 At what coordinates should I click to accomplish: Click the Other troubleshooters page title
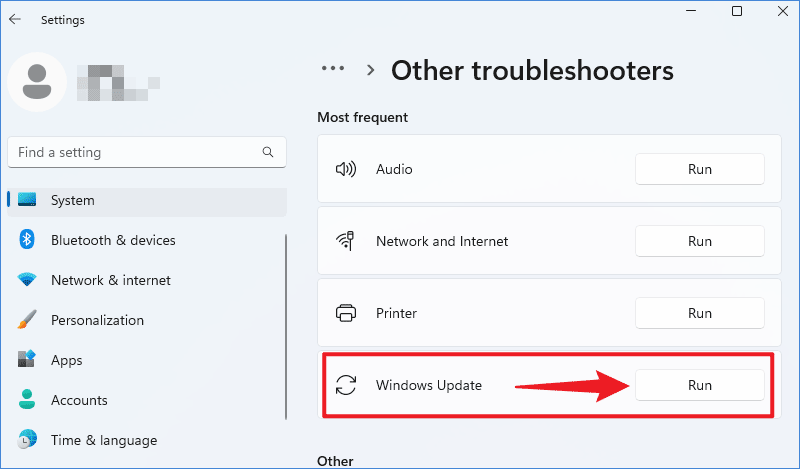pyautogui.click(x=532, y=70)
